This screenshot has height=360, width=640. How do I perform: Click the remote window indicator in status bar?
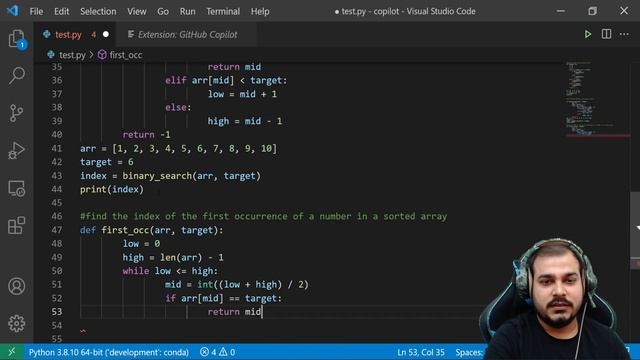click(11, 352)
